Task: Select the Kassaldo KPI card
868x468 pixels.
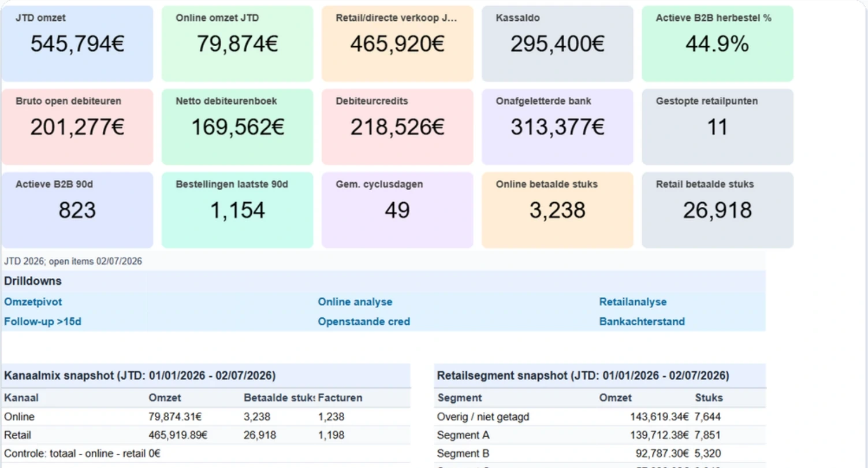Action: coord(557,44)
